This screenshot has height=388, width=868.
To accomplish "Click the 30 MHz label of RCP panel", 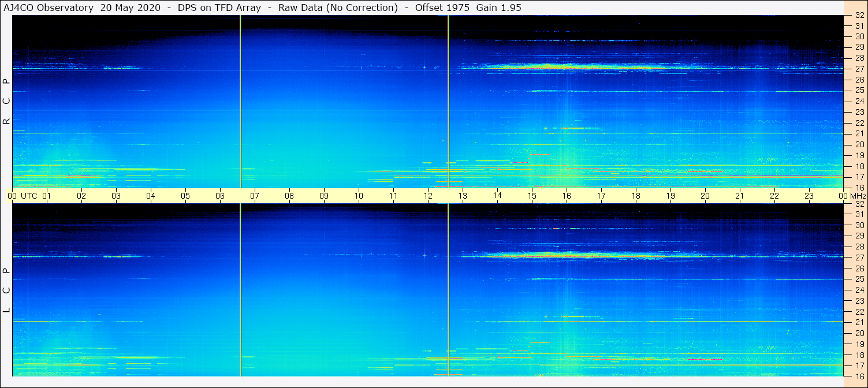I will pyautogui.click(x=859, y=36).
